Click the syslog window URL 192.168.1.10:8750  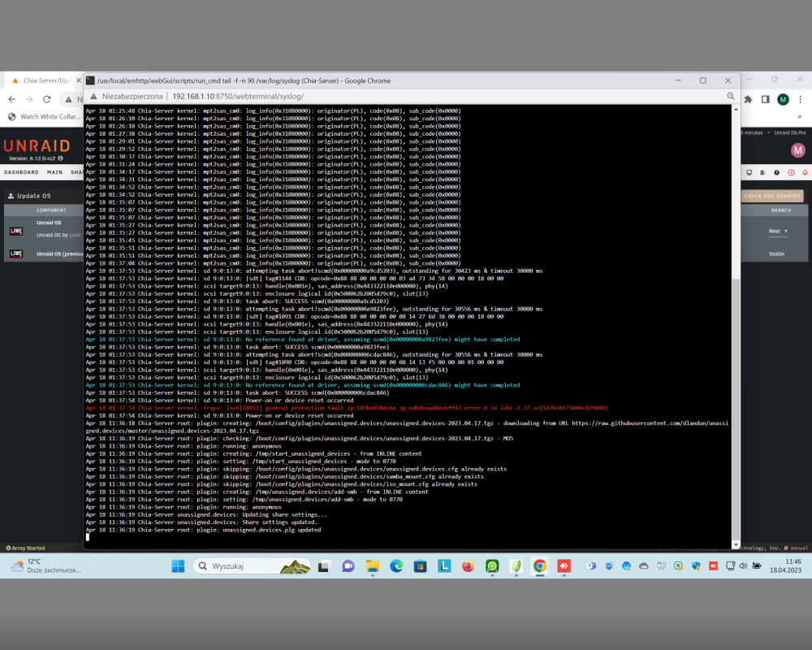pyautogui.click(x=238, y=96)
